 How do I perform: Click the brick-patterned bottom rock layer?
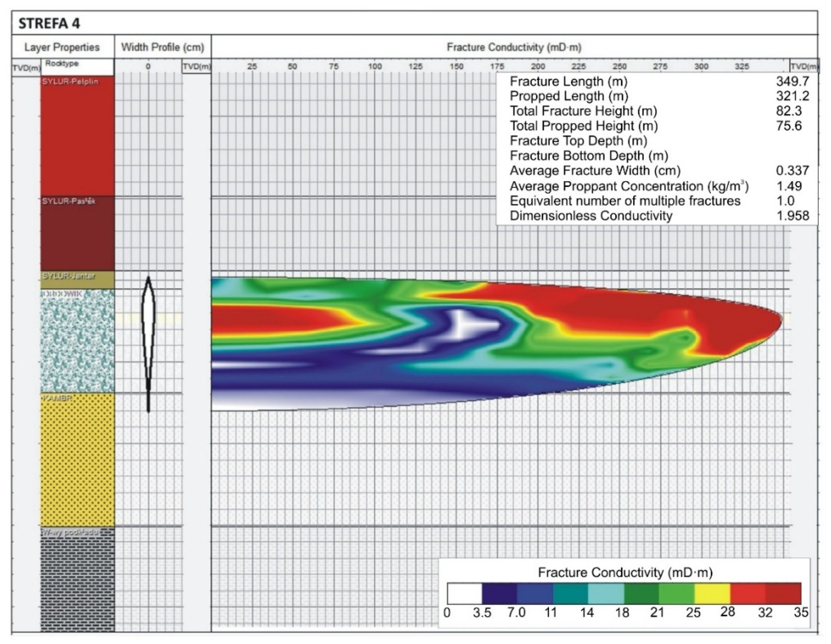(77, 579)
